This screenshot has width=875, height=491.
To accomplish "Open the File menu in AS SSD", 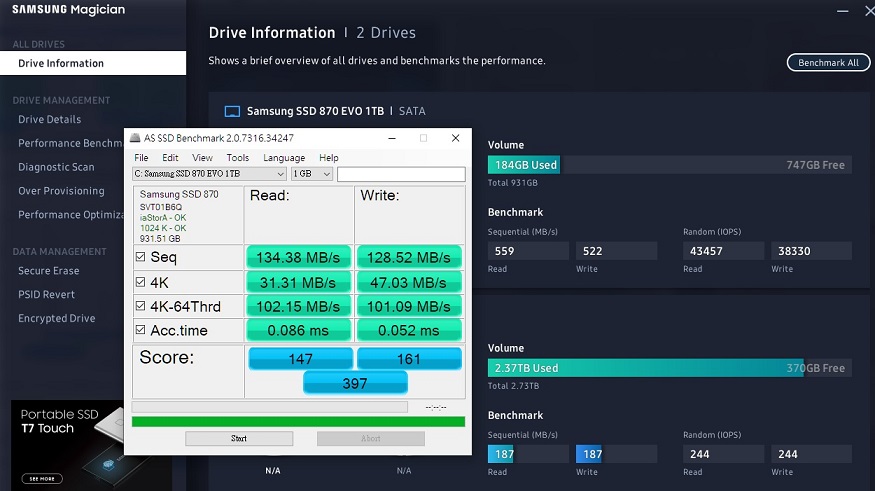I will click(x=141, y=158).
